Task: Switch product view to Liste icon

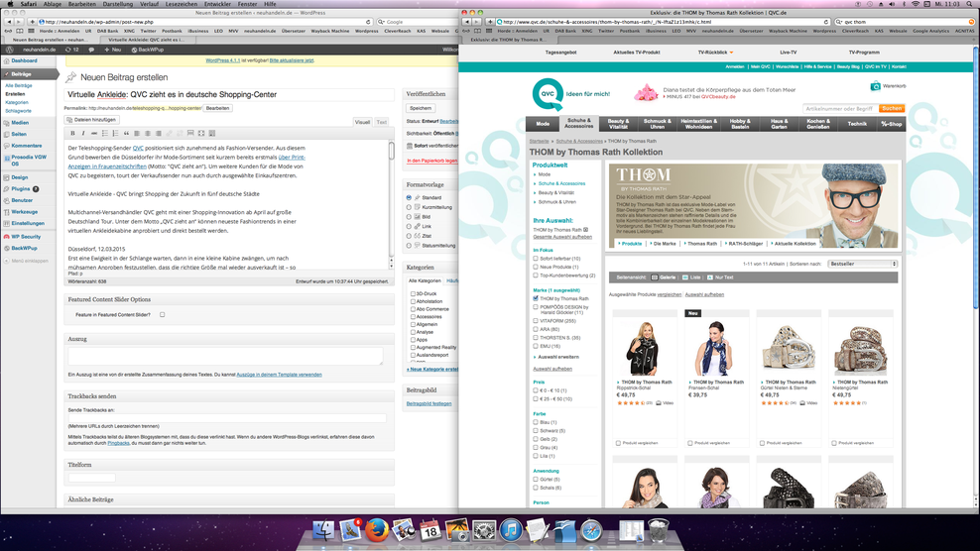Action: tap(685, 277)
